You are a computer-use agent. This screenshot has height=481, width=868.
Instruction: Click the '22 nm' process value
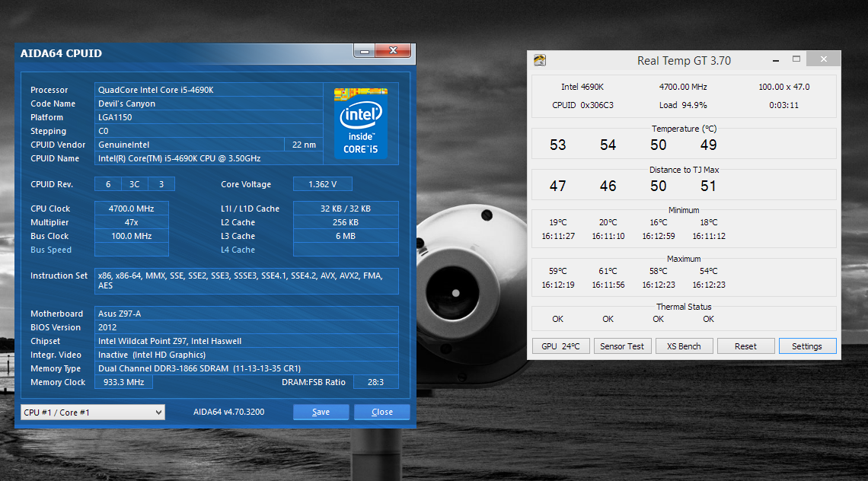[x=304, y=145]
